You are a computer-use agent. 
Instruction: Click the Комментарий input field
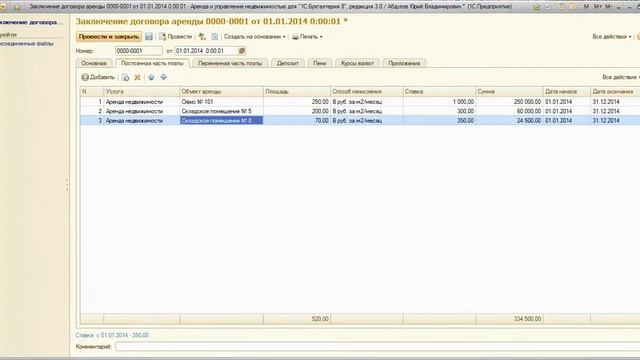tap(378, 347)
